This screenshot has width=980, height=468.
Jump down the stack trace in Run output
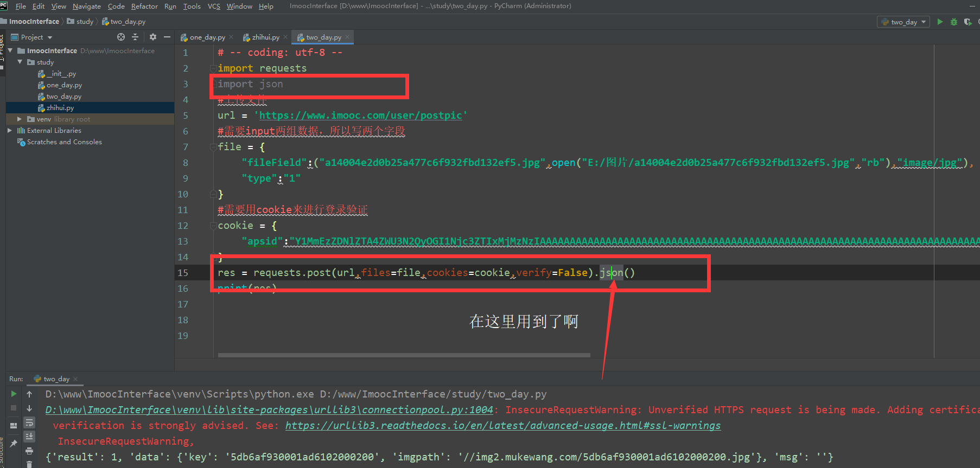click(29, 408)
